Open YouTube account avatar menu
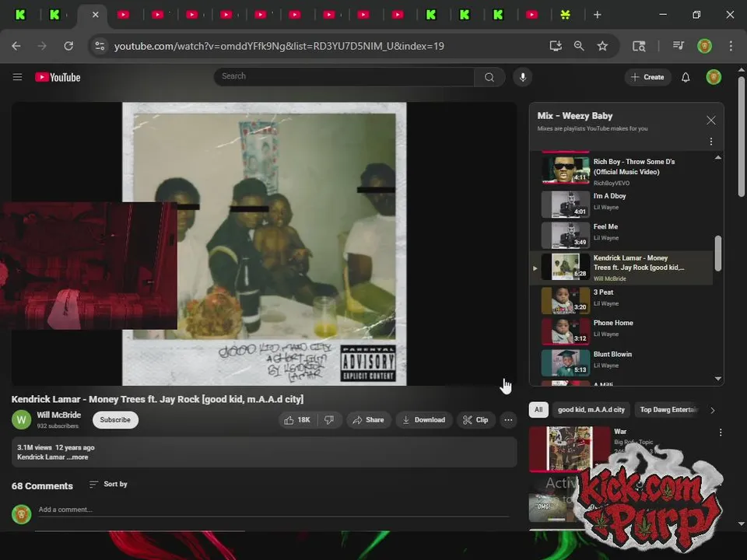747x560 pixels. point(714,77)
